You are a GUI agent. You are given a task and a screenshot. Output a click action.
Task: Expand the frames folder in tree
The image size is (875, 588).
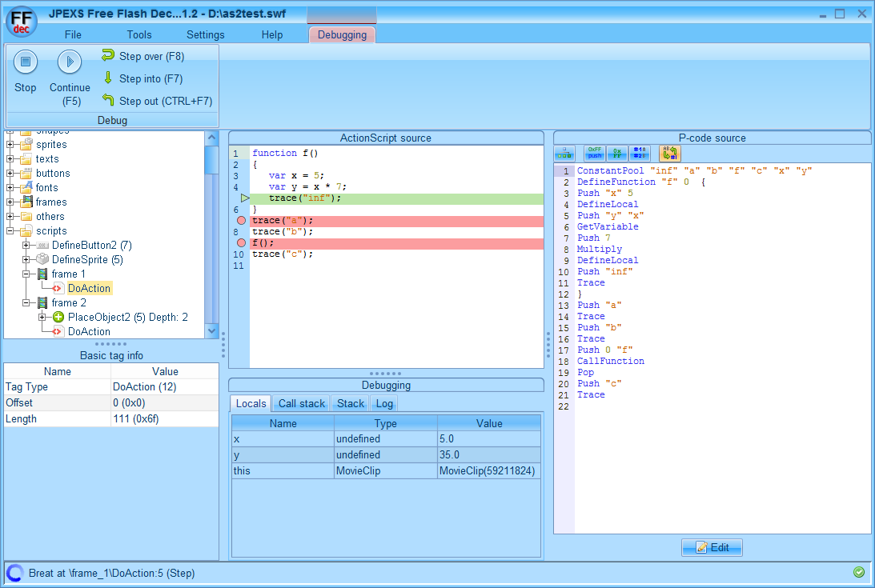(10, 202)
